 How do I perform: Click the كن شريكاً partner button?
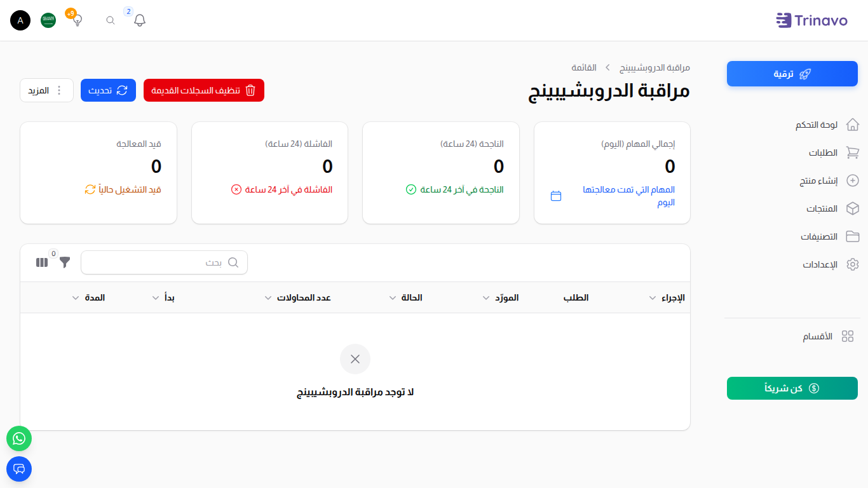(x=792, y=388)
